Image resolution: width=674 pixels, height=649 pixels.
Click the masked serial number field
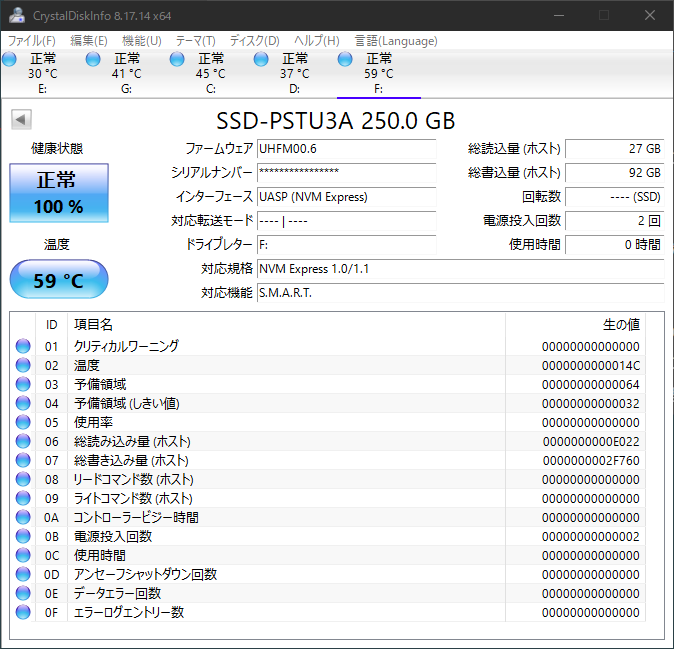(x=346, y=173)
